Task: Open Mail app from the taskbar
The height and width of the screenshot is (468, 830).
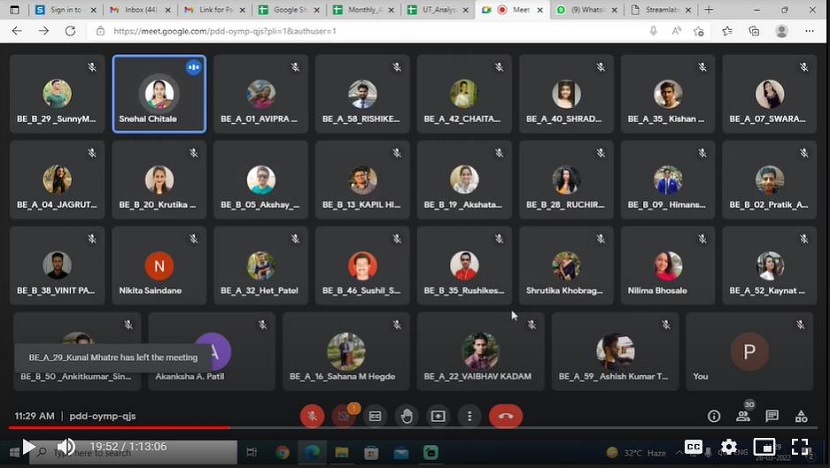Action: coord(401,452)
